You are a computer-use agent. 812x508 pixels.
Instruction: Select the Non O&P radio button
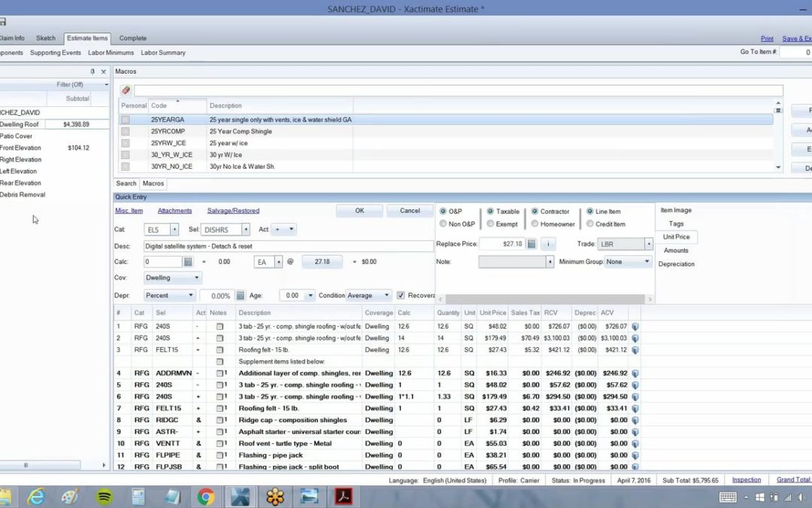443,224
